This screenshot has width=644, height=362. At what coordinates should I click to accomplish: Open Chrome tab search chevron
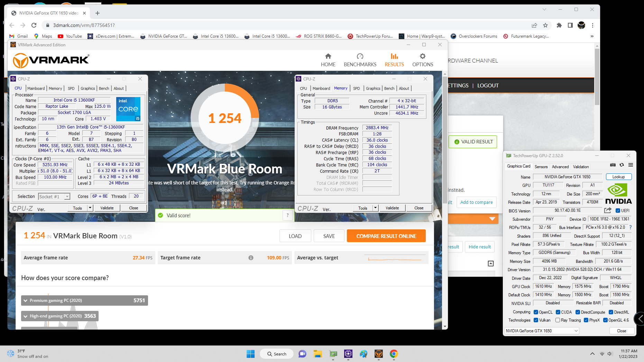point(544,9)
